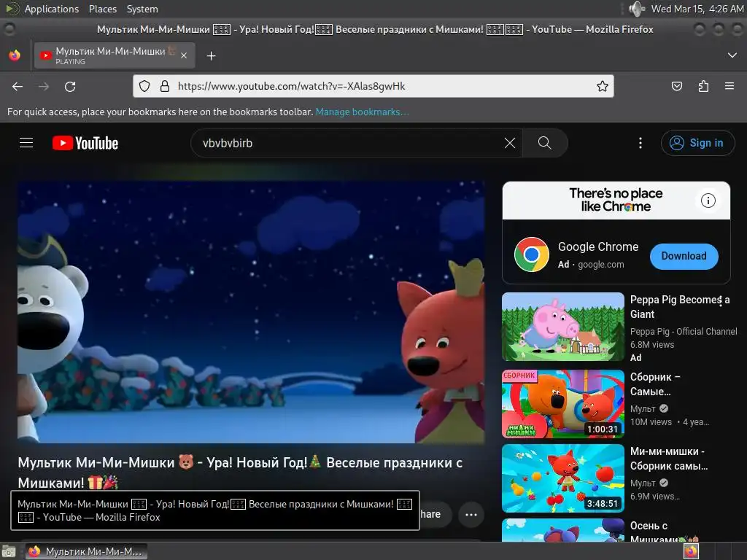This screenshot has height=560, width=747.
Task: Open the Applications menu
Action: pyautogui.click(x=52, y=9)
